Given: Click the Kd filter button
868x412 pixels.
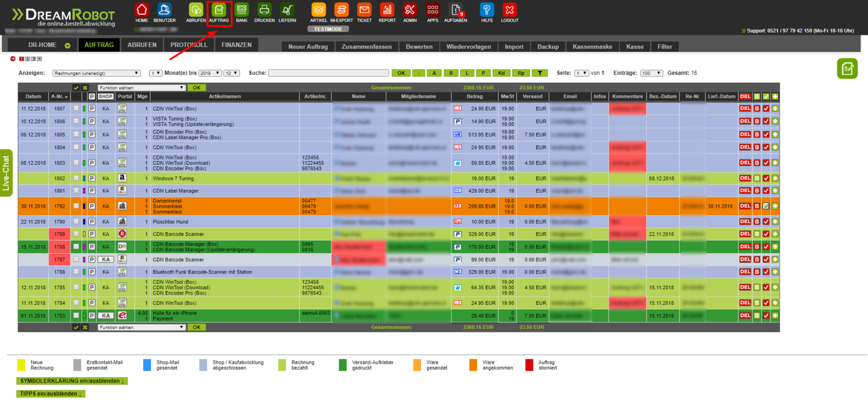Looking at the screenshot, I should pyautogui.click(x=502, y=73).
